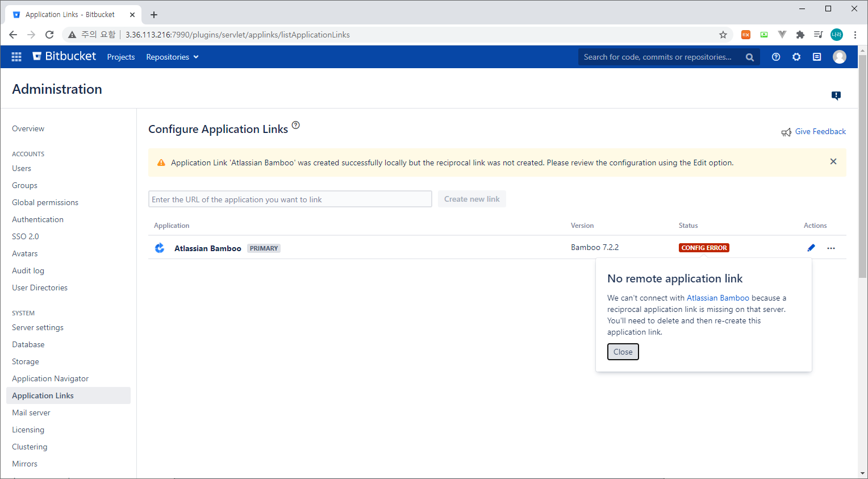Screen dimensions: 868x479
Task: Click the Create new link button
Action: [x=472, y=199]
